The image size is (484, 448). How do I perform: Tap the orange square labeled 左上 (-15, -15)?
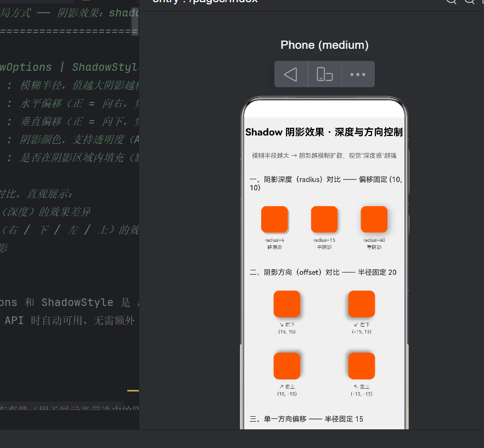point(362,366)
